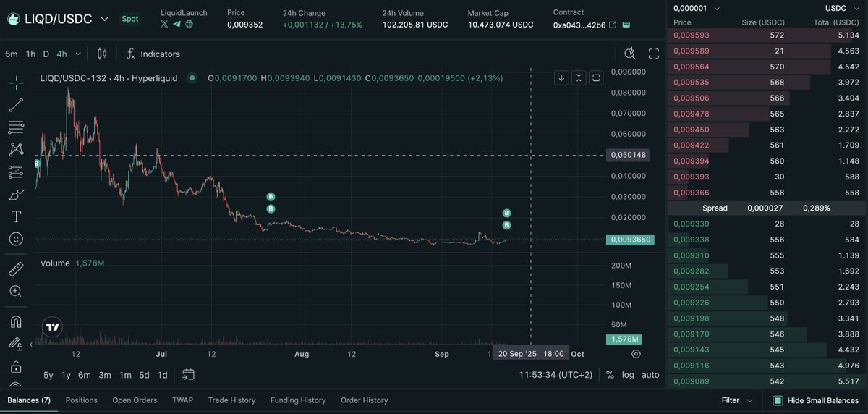This screenshot has height=414, width=868.
Task: Toggle stay in drawing mode
Action: (16, 344)
